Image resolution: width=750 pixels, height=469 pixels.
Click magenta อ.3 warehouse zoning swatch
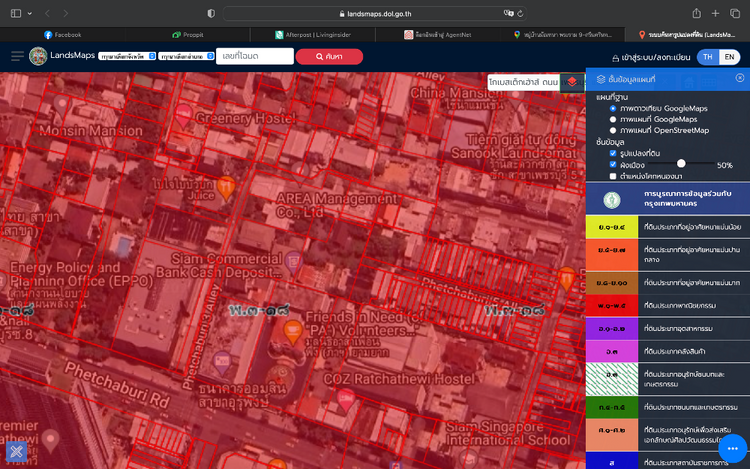click(612, 351)
